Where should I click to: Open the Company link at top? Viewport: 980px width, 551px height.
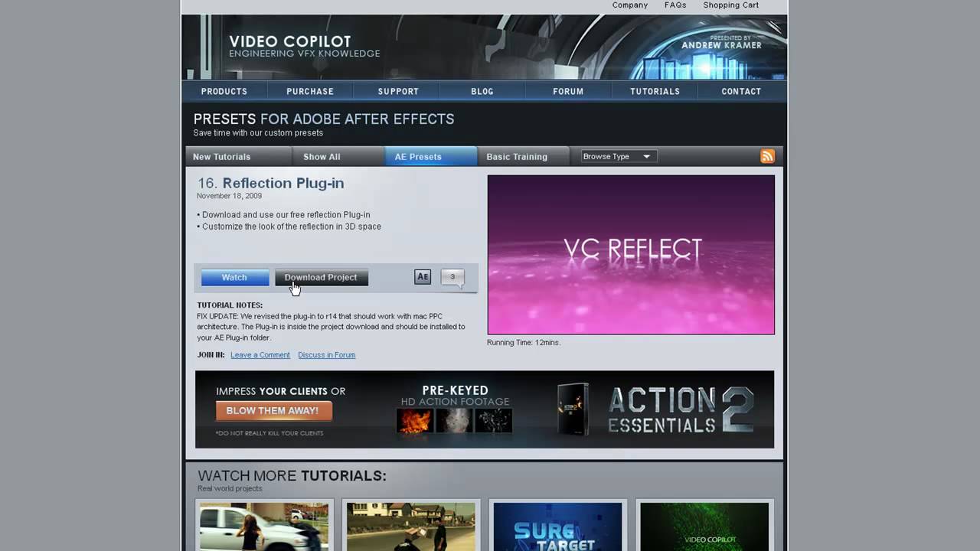(630, 5)
